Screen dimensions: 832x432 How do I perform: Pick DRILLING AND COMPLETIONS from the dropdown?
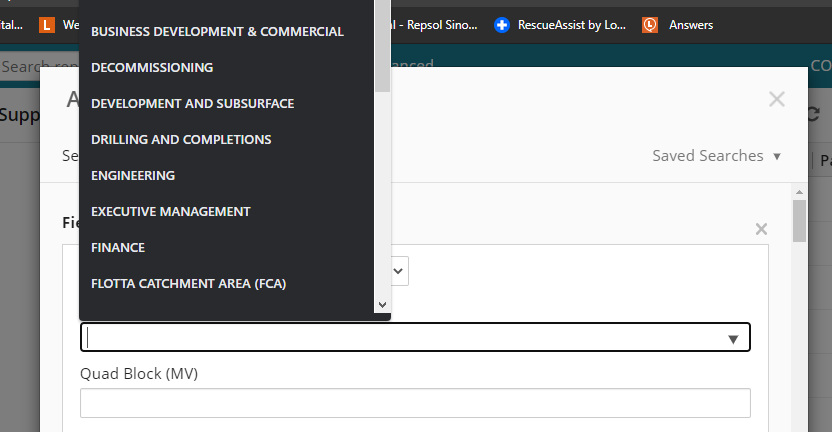(181, 140)
